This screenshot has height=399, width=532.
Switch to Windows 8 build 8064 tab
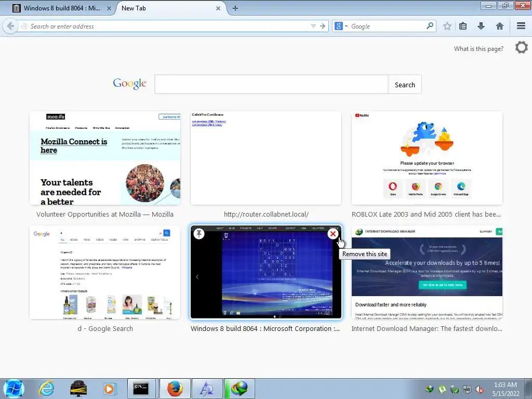[61, 8]
